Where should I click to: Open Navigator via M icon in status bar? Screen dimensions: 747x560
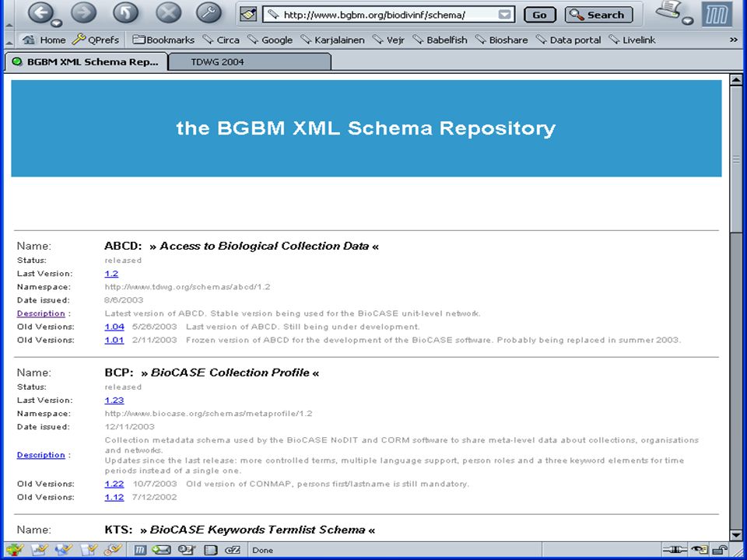(140, 550)
